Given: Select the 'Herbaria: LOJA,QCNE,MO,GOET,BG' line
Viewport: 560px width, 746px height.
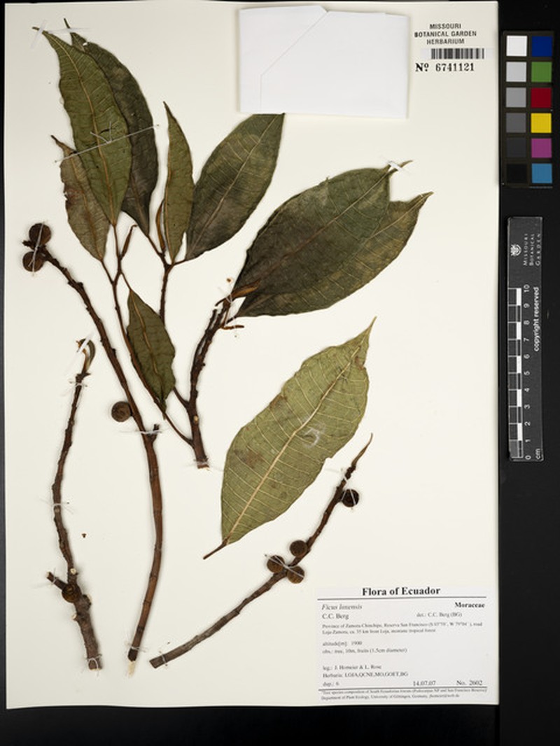Looking at the screenshot, I should (365, 675).
